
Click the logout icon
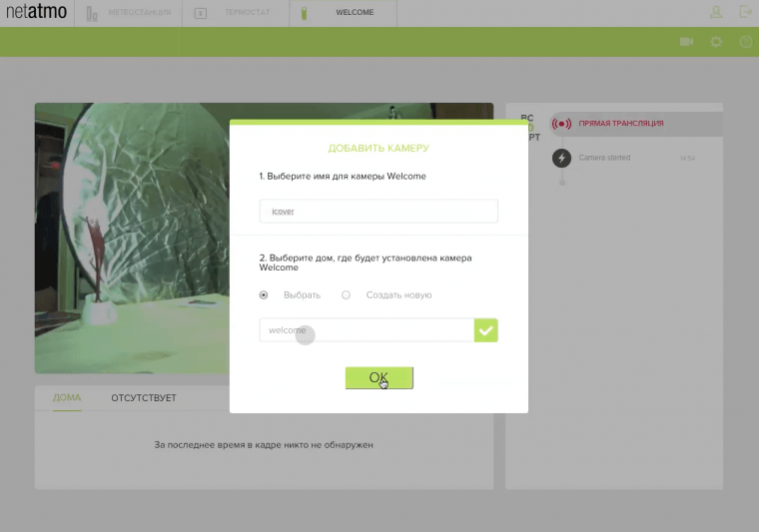pyautogui.click(x=746, y=12)
